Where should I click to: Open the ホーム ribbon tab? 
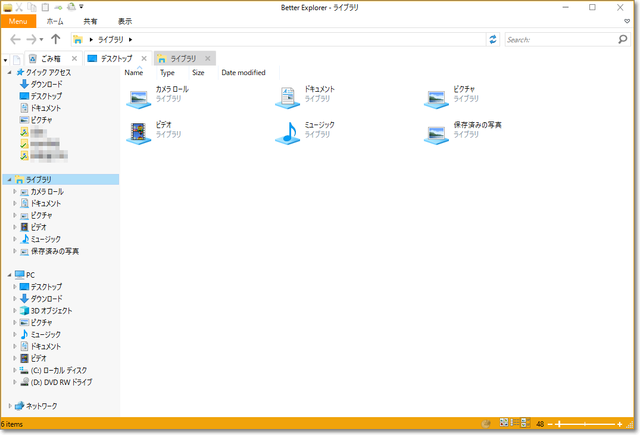point(55,21)
